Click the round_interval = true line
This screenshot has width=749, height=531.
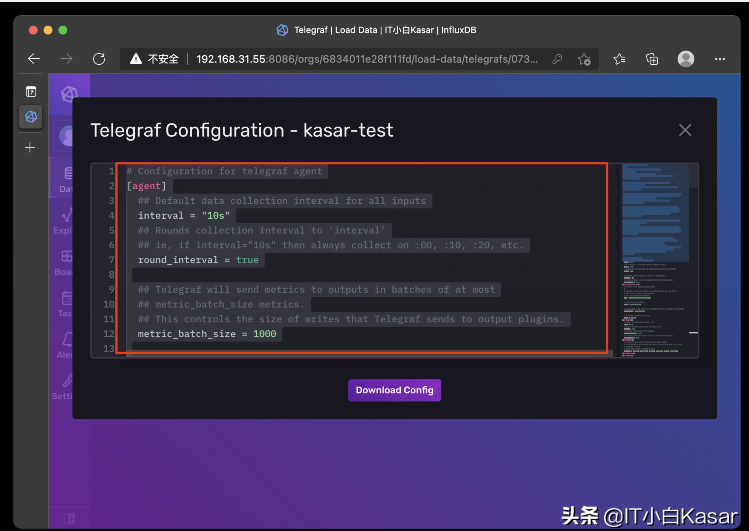[198, 260]
